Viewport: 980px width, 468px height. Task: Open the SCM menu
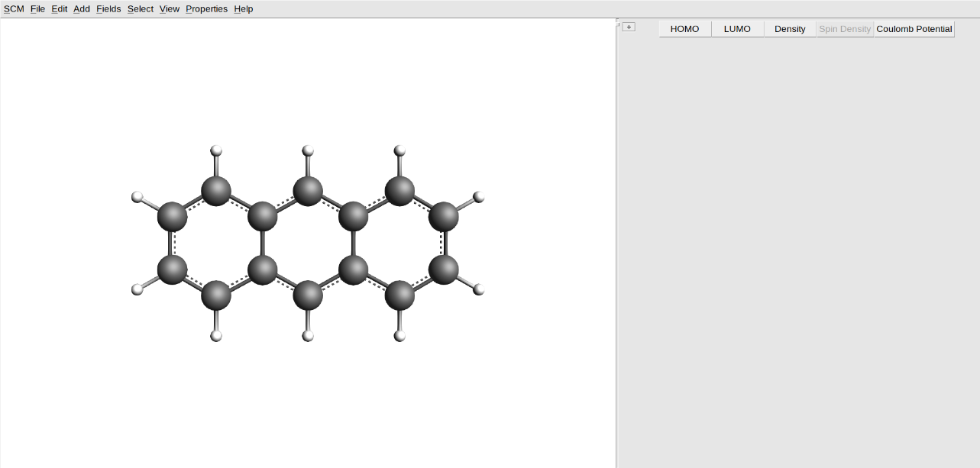[x=13, y=8]
